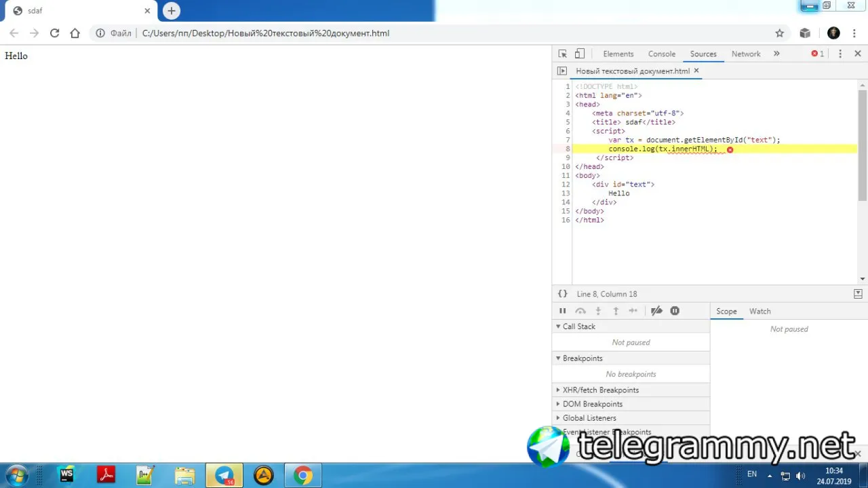Open the DevTools Elements tab
The height and width of the screenshot is (488, 868).
618,54
